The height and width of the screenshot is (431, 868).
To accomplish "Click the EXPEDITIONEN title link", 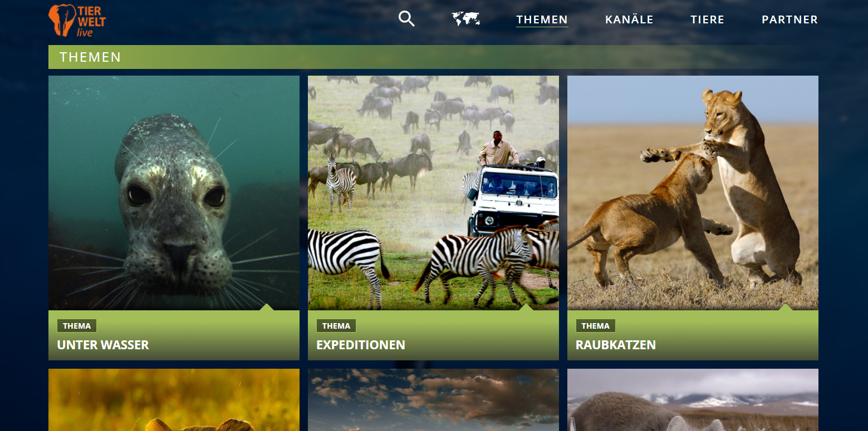I will coord(361,345).
